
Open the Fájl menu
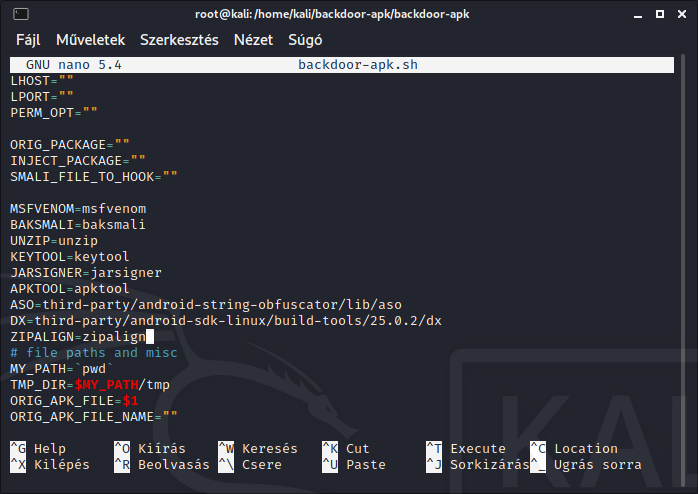(x=29, y=40)
